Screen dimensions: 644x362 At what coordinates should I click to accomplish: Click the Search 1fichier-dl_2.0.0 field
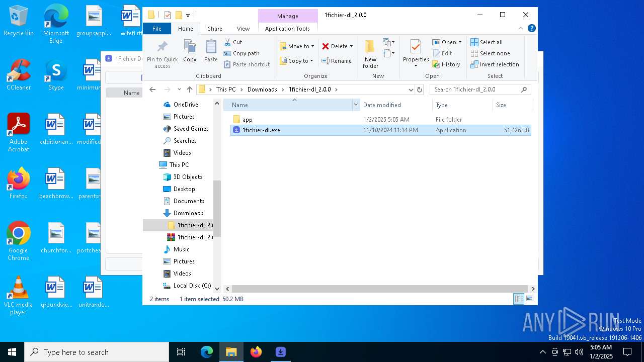pos(480,89)
